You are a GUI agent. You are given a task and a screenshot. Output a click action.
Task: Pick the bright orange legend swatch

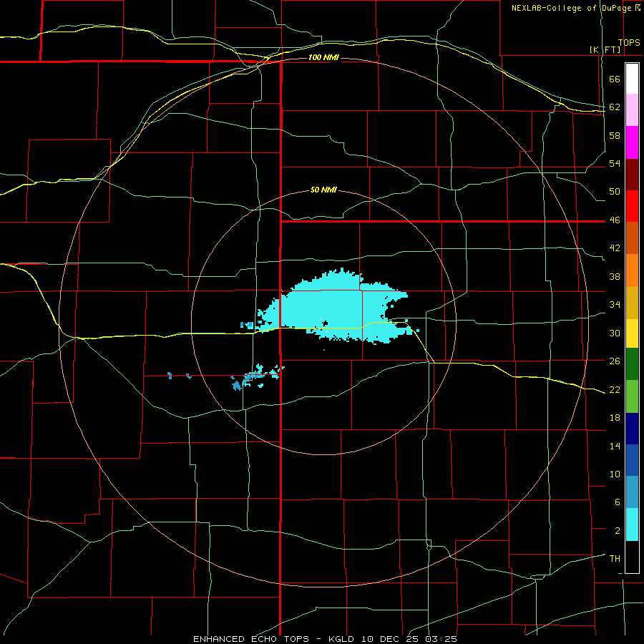[632, 270]
